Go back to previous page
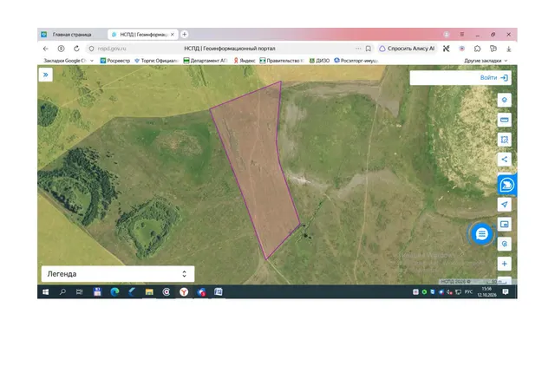Image resolution: width=555 pixels, height=392 pixels. click(x=46, y=49)
